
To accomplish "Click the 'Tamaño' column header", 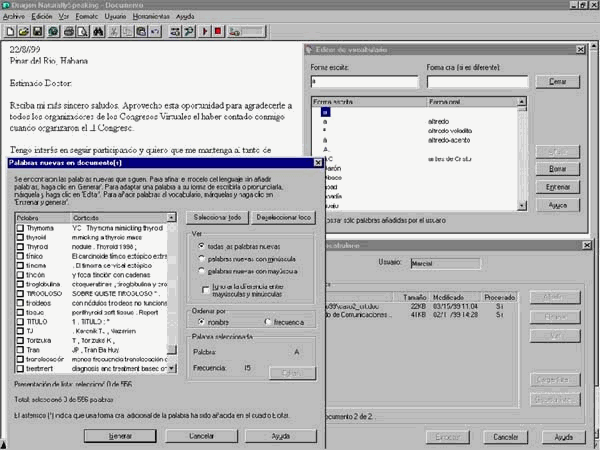I will click(412, 297).
